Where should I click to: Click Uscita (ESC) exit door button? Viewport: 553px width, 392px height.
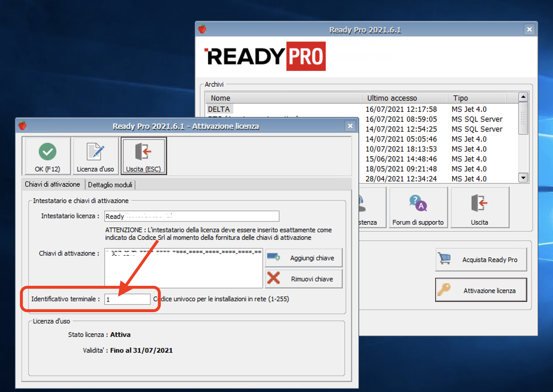(x=144, y=156)
